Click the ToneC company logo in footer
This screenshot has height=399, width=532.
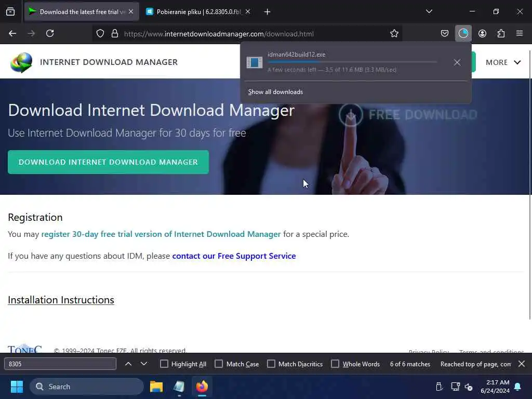click(x=24, y=349)
